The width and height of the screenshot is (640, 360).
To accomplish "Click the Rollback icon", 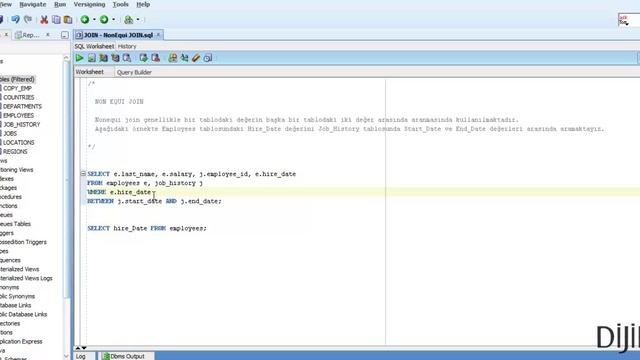I will tap(155, 58).
